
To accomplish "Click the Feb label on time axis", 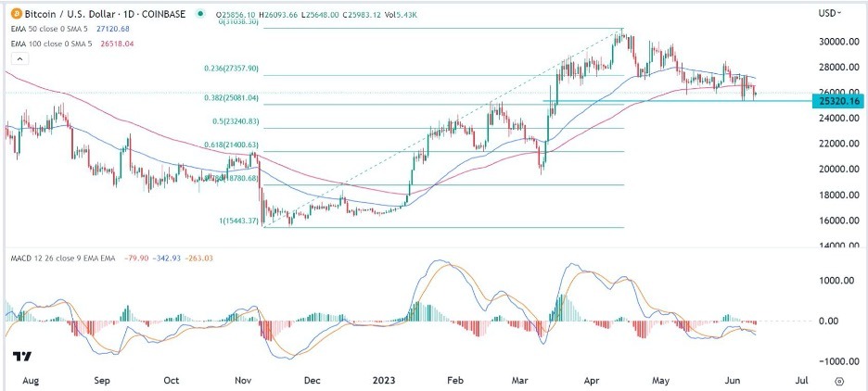I will [x=453, y=381].
